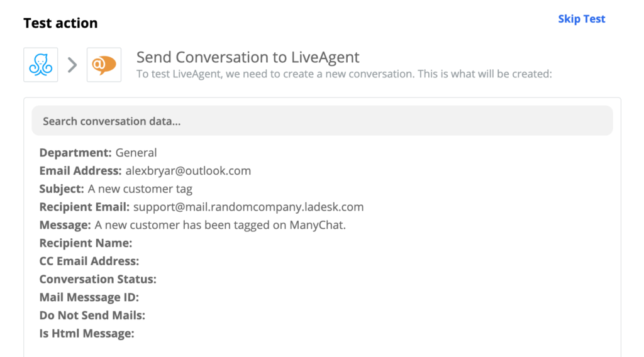The width and height of the screenshot is (644, 357).
Task: Select the Department field row
Action: point(98,153)
